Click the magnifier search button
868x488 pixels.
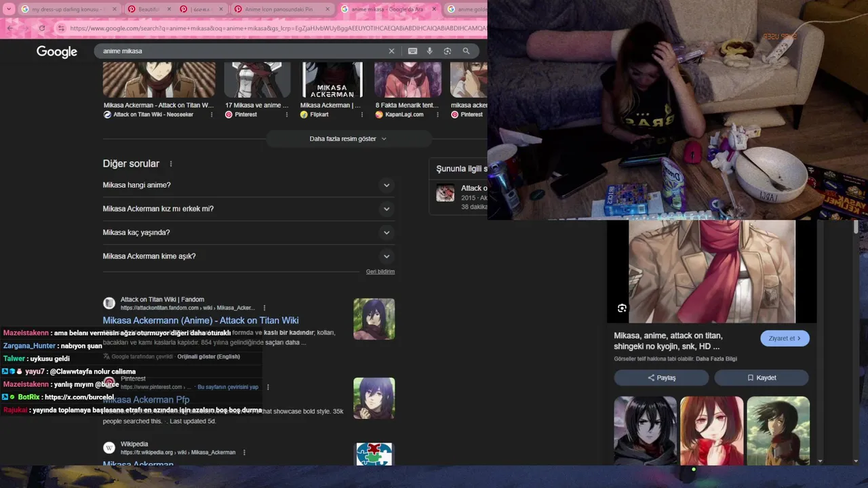(x=466, y=51)
